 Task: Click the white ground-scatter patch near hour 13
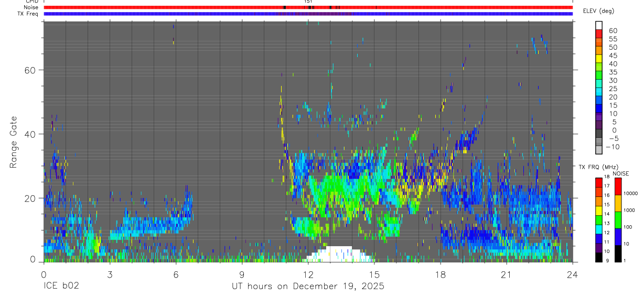(338, 254)
